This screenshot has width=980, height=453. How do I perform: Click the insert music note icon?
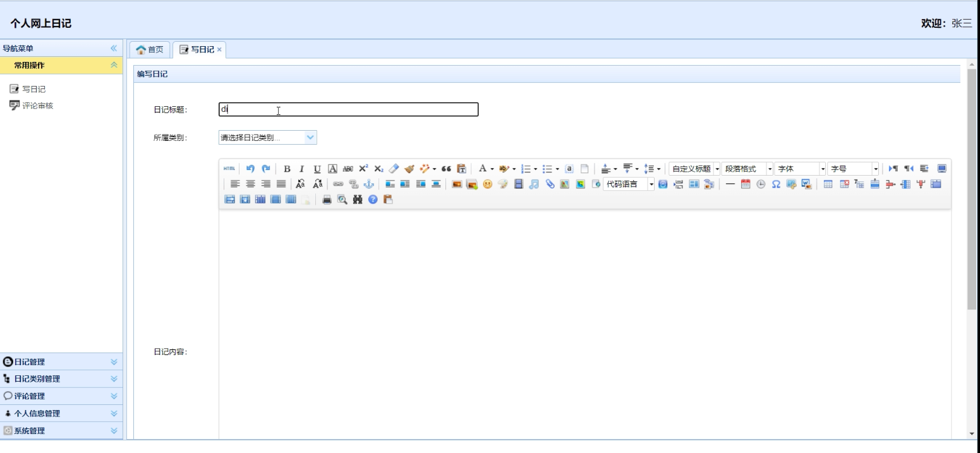coord(534,184)
